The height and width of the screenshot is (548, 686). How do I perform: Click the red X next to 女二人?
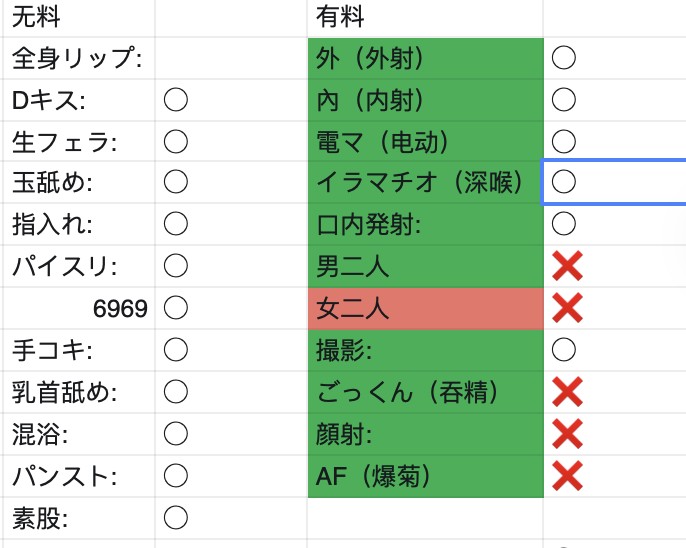pyautogui.click(x=567, y=308)
